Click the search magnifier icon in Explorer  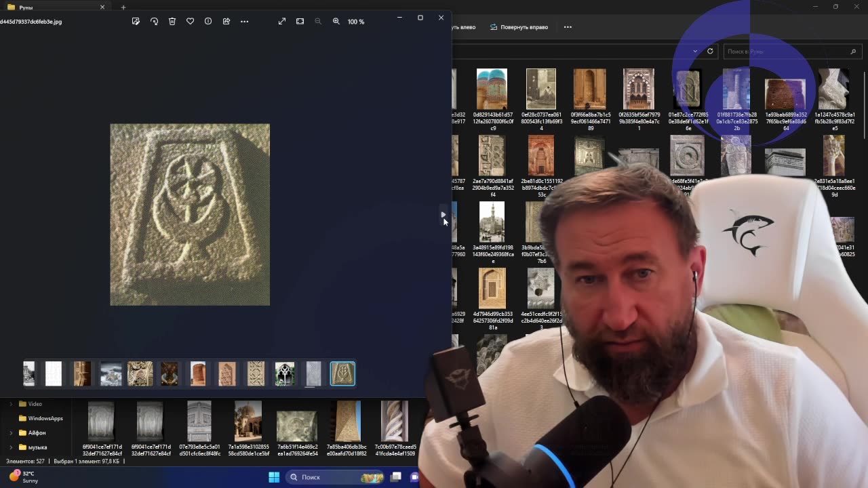click(853, 52)
